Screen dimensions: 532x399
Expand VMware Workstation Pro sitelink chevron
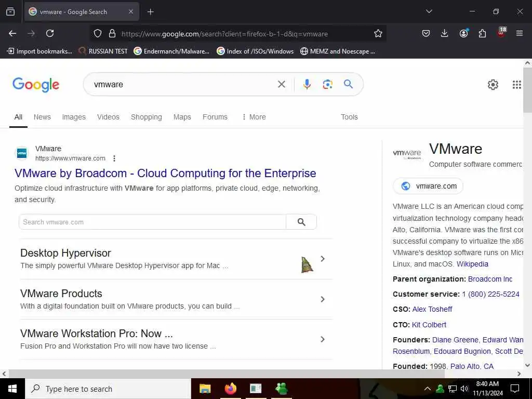322,339
